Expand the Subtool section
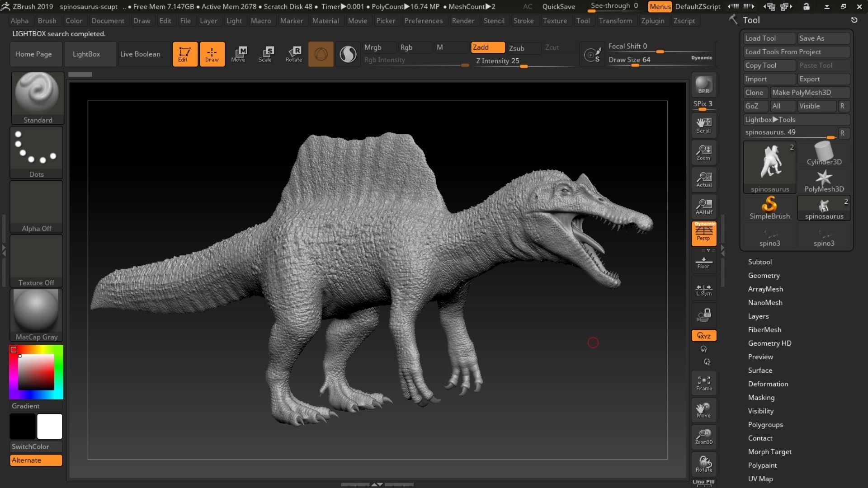The image size is (868, 488). 760,262
